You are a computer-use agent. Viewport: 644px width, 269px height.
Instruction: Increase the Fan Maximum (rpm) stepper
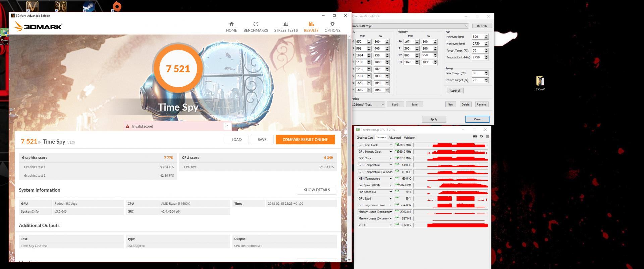486,43
